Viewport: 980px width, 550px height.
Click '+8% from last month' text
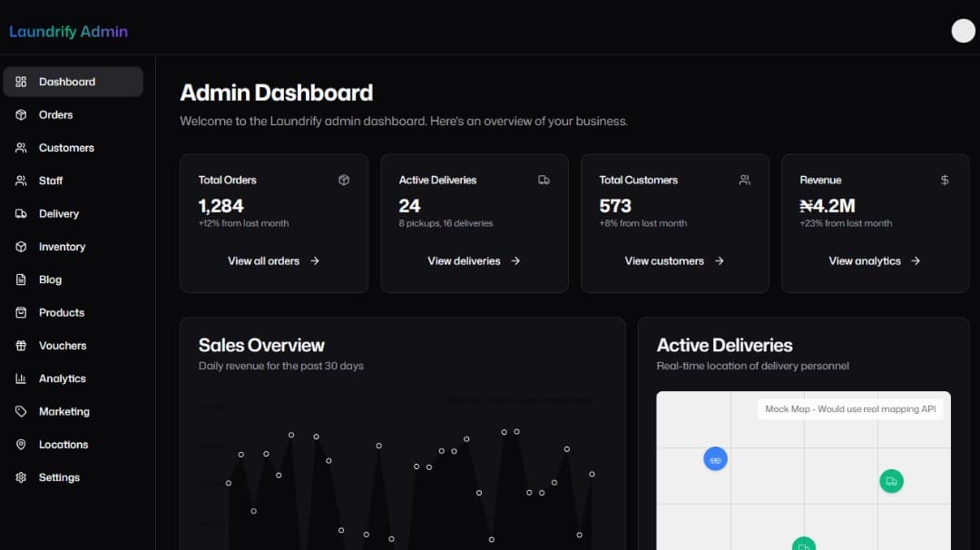(642, 223)
